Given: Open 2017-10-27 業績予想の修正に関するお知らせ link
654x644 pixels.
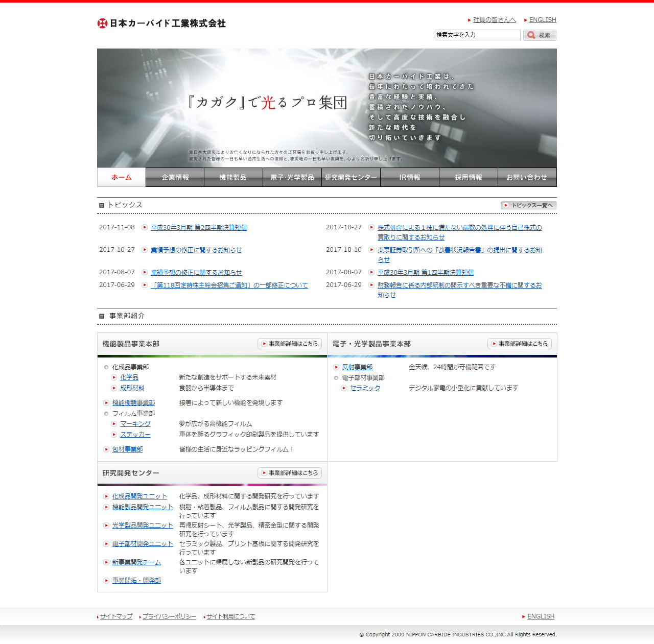Looking at the screenshot, I should pos(196,250).
